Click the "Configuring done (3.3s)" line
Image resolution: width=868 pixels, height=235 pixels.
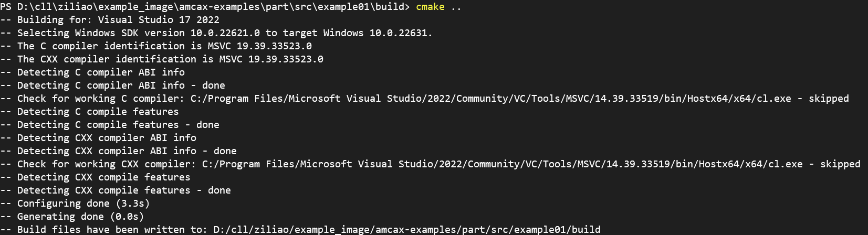pos(83,204)
